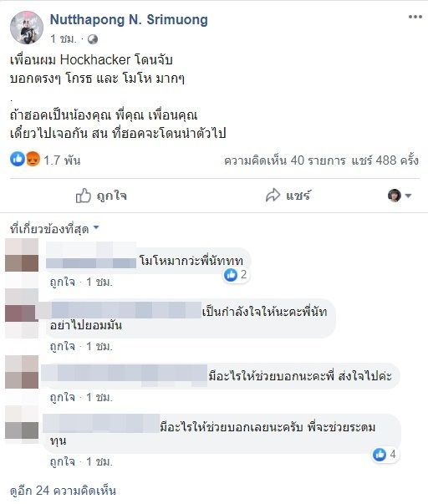The width and height of the screenshot is (428, 504).
Task: View more: ดูอีก 24 ความคิดเห็น
Action: click(63, 491)
